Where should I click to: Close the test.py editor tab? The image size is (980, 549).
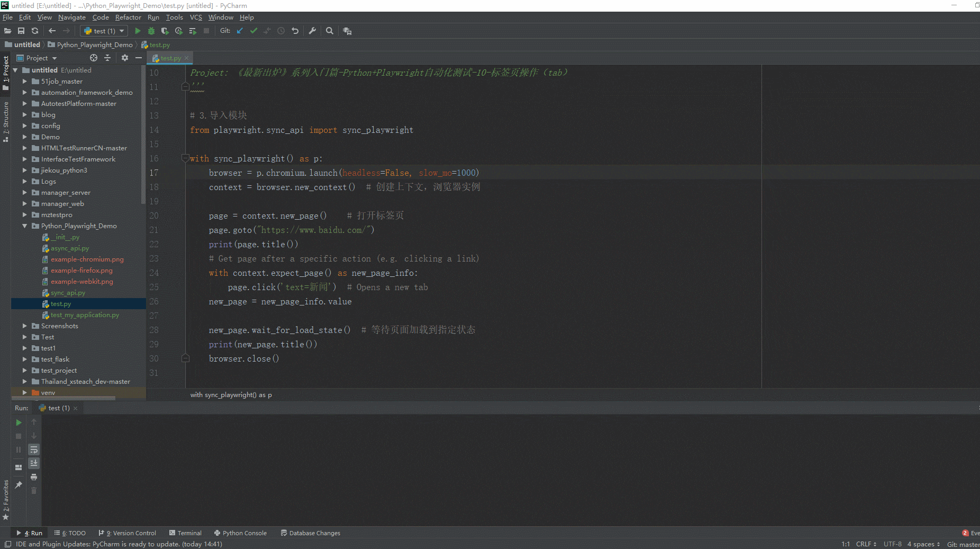point(186,58)
